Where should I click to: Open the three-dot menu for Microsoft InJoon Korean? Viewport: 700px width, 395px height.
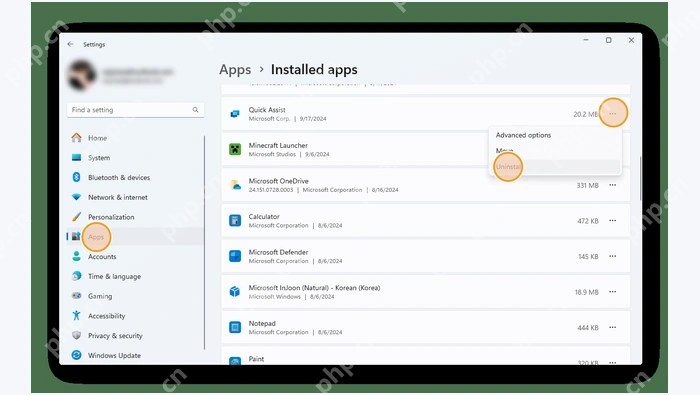coord(612,291)
